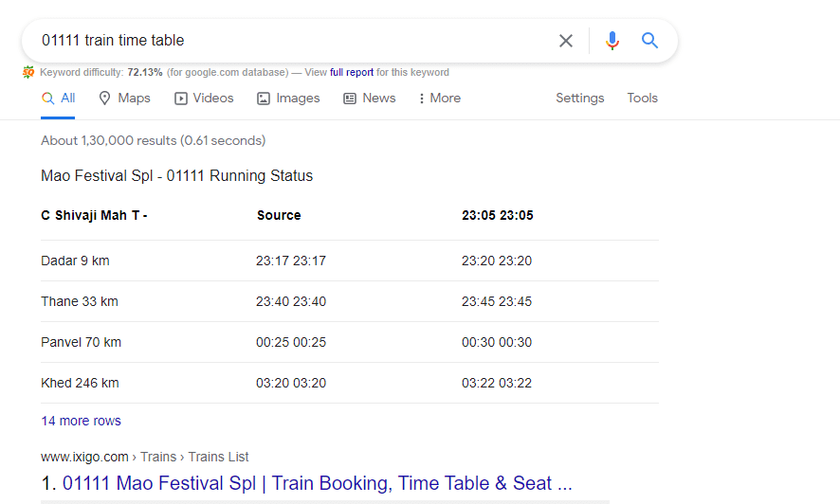Open the More options menu
The width and height of the screenshot is (840, 504).
point(440,99)
